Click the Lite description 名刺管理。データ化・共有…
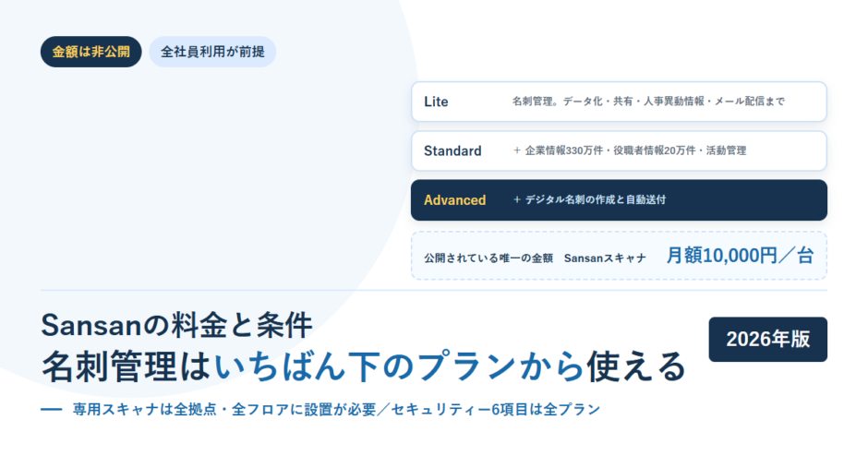Image resolution: width=868 pixels, height=456 pixels. point(648,102)
